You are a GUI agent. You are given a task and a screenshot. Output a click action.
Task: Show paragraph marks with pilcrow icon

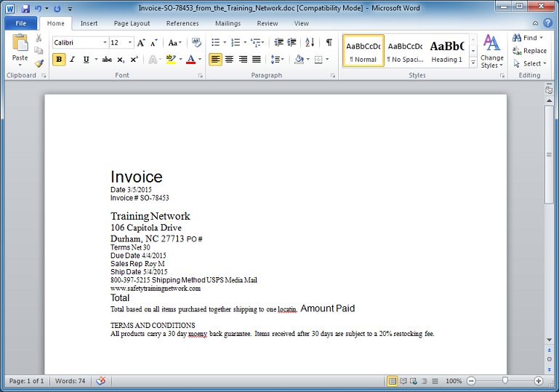329,43
